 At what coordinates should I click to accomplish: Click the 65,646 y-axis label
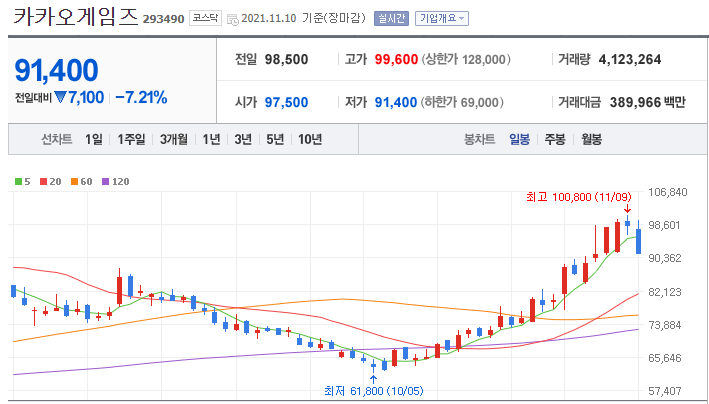point(664,358)
